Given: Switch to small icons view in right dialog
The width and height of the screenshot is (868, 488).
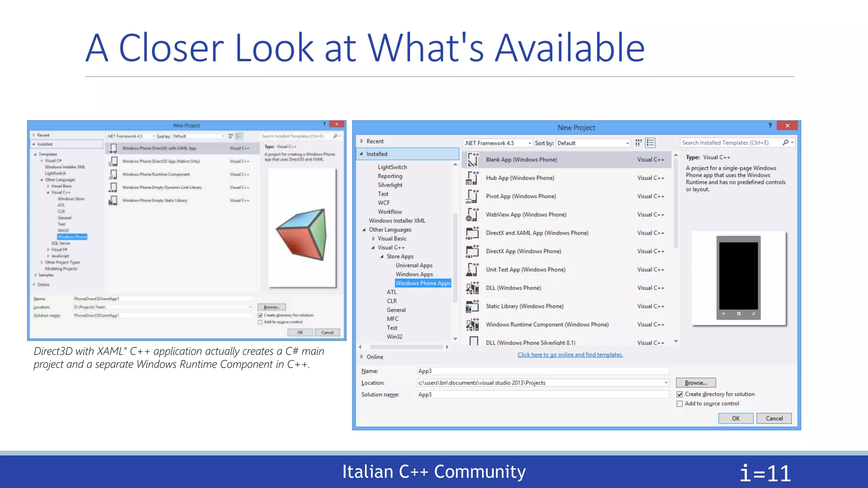Looking at the screenshot, I should point(639,143).
